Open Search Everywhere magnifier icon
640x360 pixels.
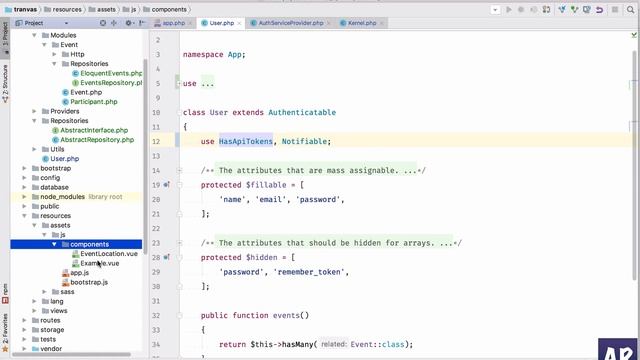tap(631, 9)
